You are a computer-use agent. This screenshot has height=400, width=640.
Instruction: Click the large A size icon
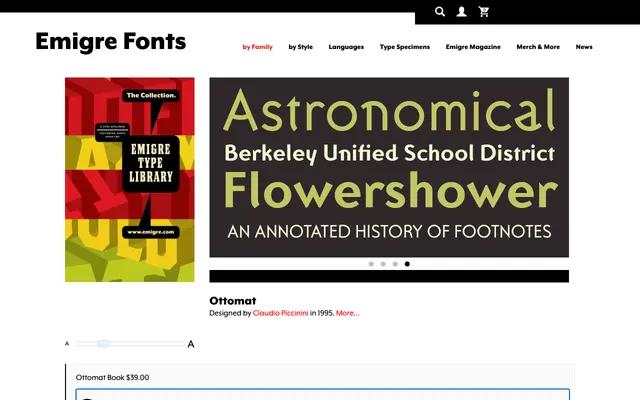tap(191, 344)
